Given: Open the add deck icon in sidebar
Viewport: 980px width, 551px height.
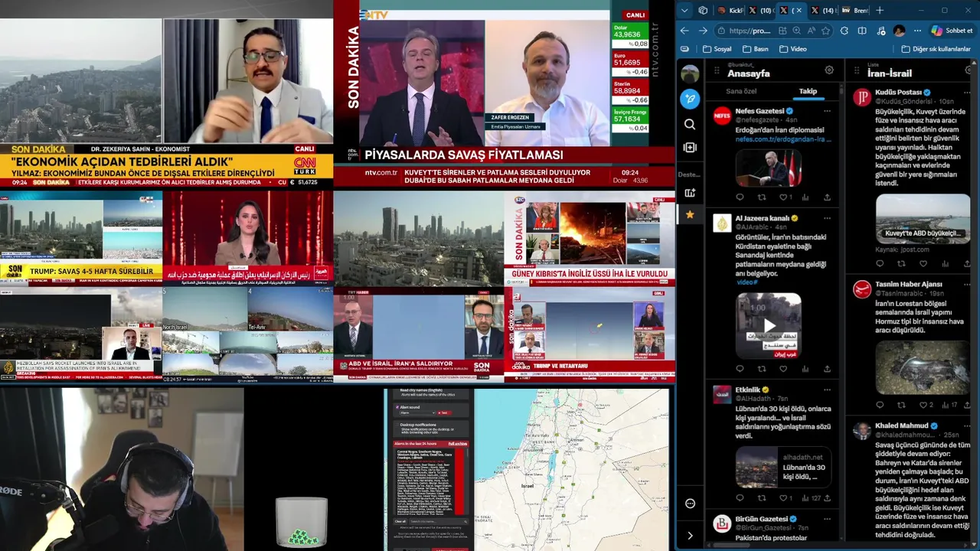Looking at the screenshot, I should pyautogui.click(x=690, y=193).
